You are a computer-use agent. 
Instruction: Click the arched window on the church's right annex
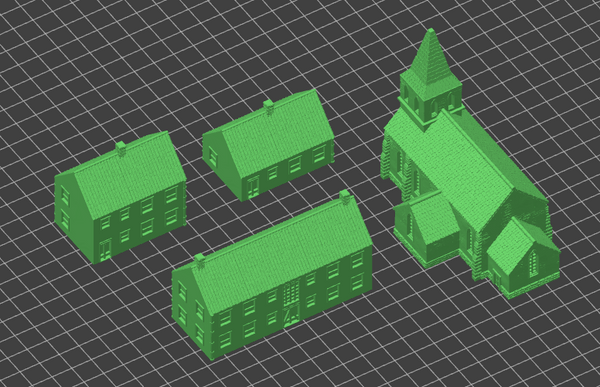coord(533,263)
